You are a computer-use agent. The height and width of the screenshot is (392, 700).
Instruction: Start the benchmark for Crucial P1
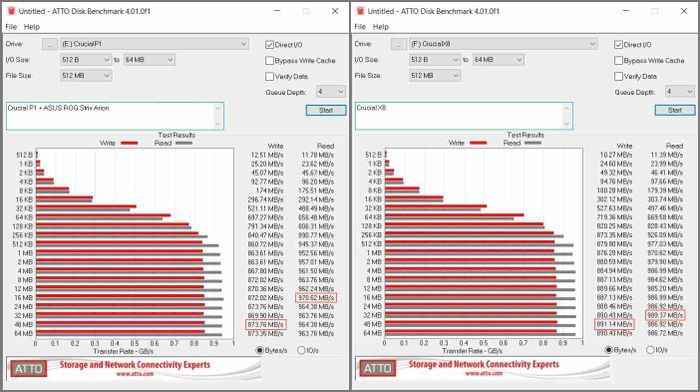pos(326,110)
